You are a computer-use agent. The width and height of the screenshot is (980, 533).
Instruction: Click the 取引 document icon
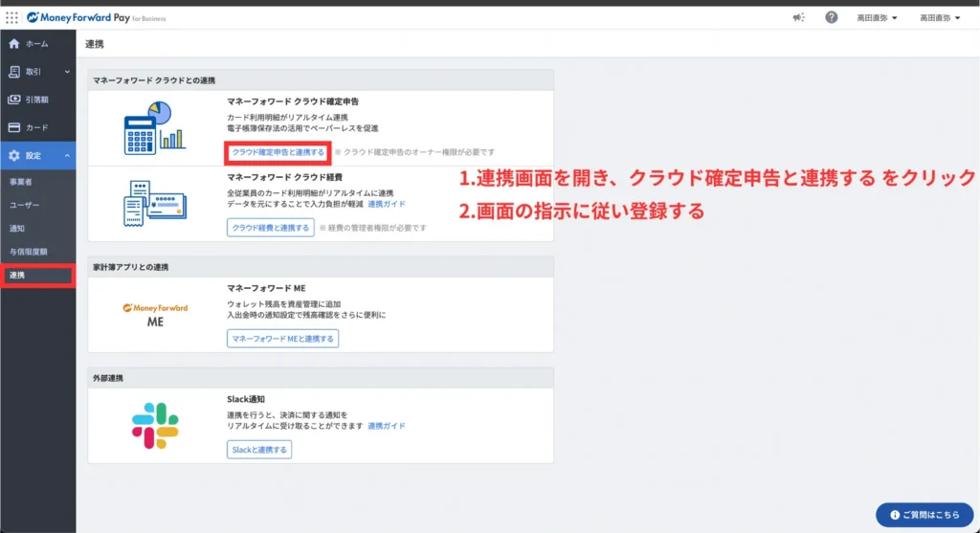[x=13, y=72]
